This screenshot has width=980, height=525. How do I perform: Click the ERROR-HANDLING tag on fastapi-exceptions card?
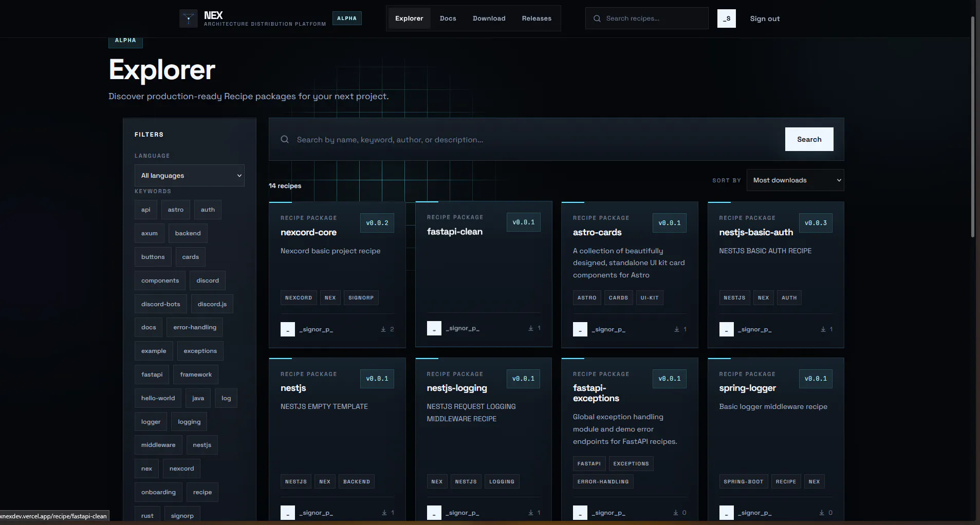pyautogui.click(x=603, y=482)
